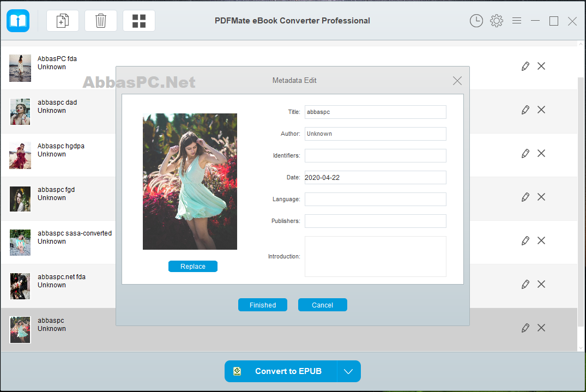Click the trash can delete icon
586x392 pixels.
pos(101,21)
